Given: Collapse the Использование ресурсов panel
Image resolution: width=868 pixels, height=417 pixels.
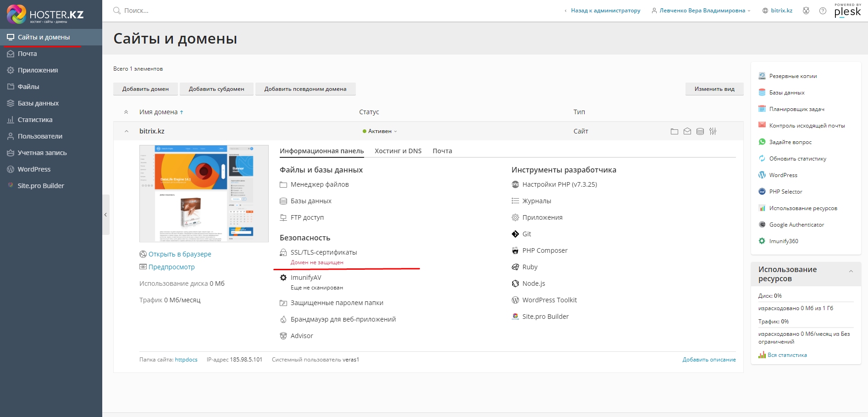Looking at the screenshot, I should click(x=851, y=271).
